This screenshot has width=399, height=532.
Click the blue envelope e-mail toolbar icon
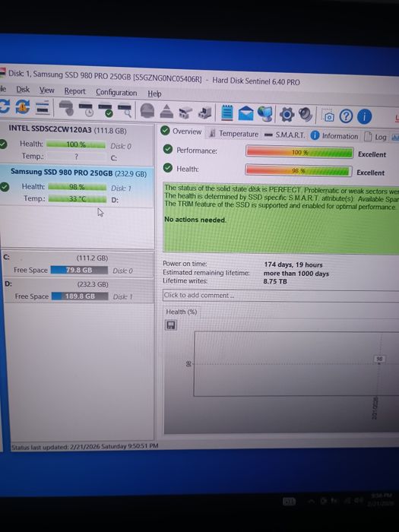[x=246, y=114]
